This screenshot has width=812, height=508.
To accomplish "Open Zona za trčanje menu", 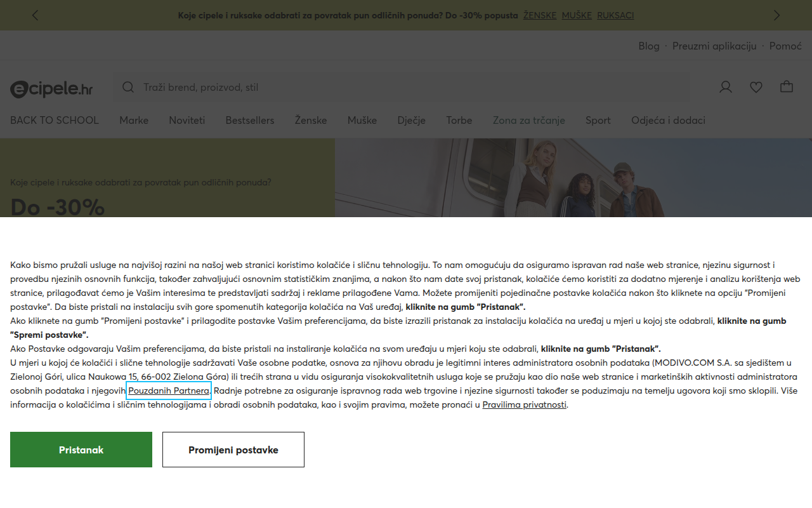I will click(529, 120).
